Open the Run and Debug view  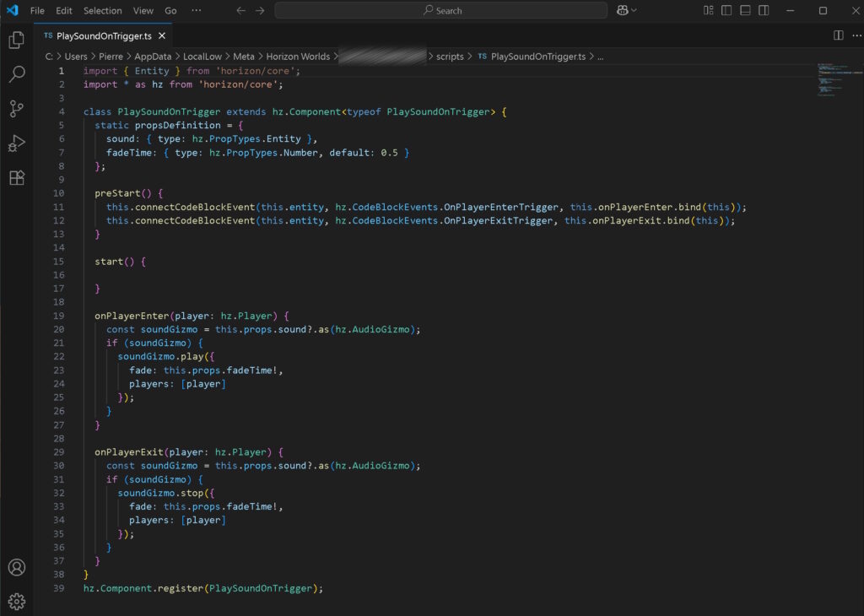pyautogui.click(x=17, y=143)
